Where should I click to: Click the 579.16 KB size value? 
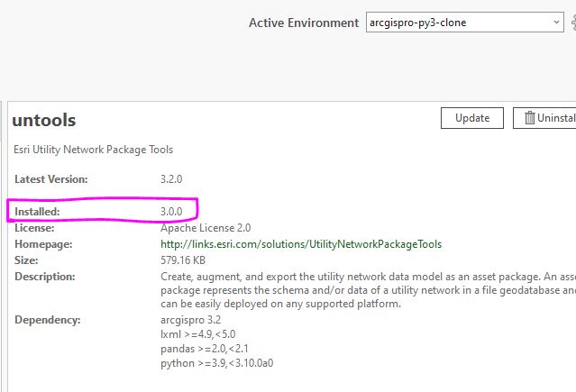[x=186, y=260]
